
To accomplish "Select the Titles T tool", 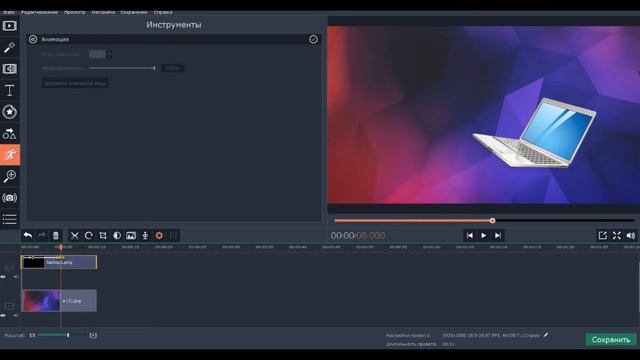I will click(9, 90).
